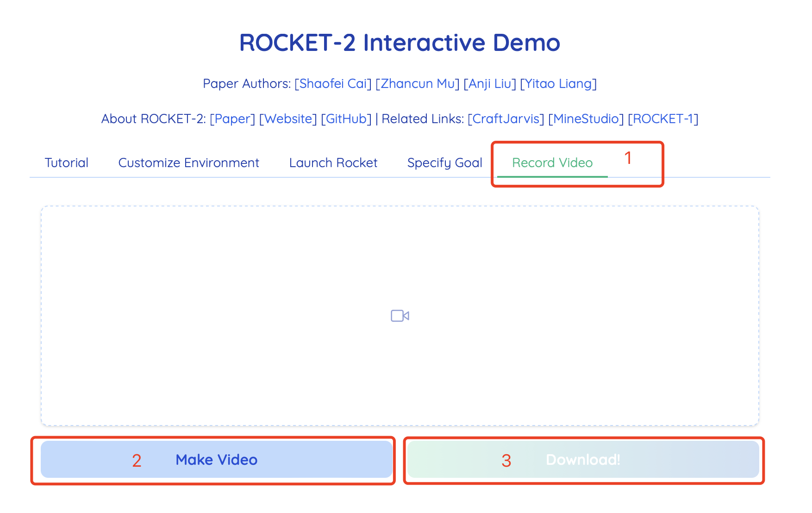This screenshot has width=812, height=513.
Task: Open Shaofei Cai author link
Action: pos(333,84)
